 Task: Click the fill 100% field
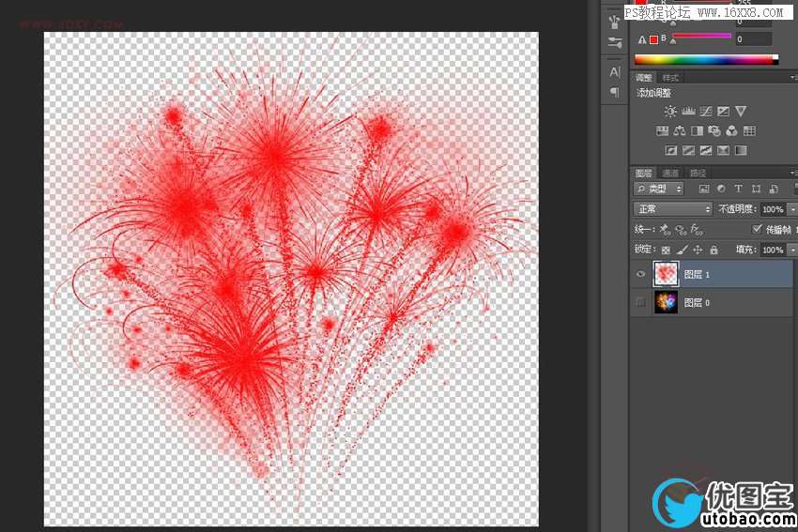point(773,250)
